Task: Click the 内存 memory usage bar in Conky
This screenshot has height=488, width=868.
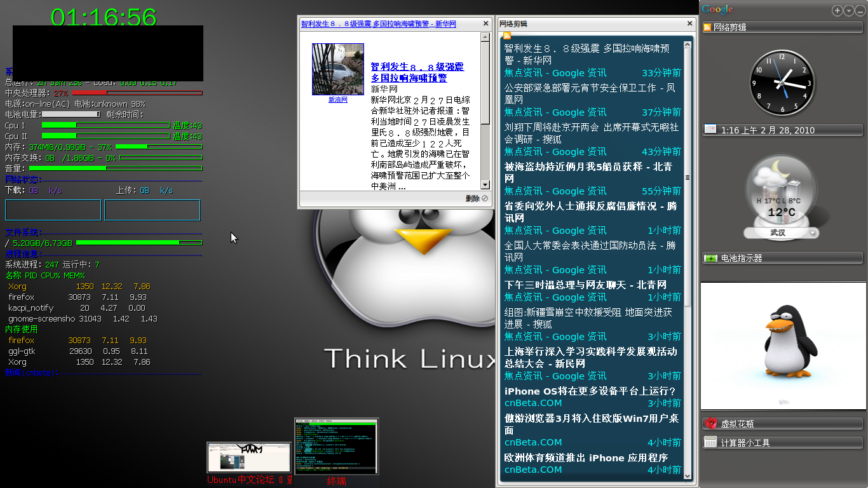Action: click(159, 146)
